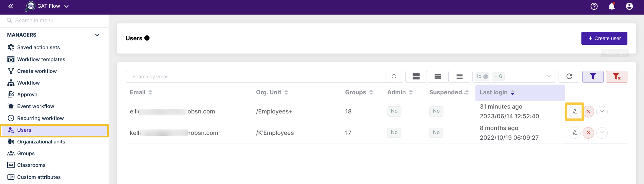Expand the visible columns dropdown
Image resolution: width=644 pixels, height=184 pixels.
(x=549, y=76)
